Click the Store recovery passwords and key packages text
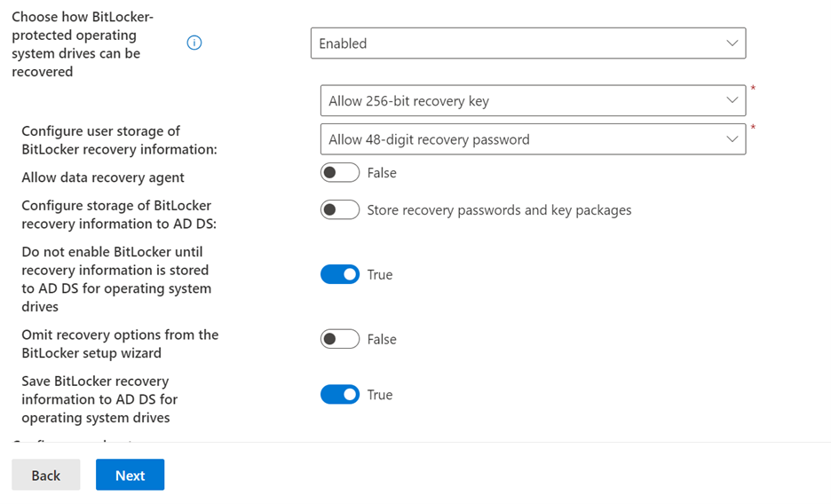Image resolution: width=831 pixels, height=504 pixels. coord(499,210)
